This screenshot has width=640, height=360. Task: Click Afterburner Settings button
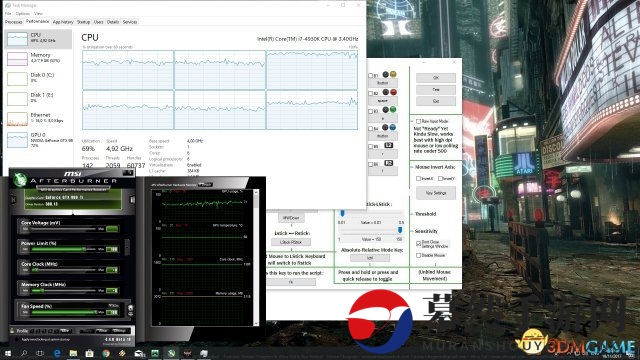click(120, 331)
